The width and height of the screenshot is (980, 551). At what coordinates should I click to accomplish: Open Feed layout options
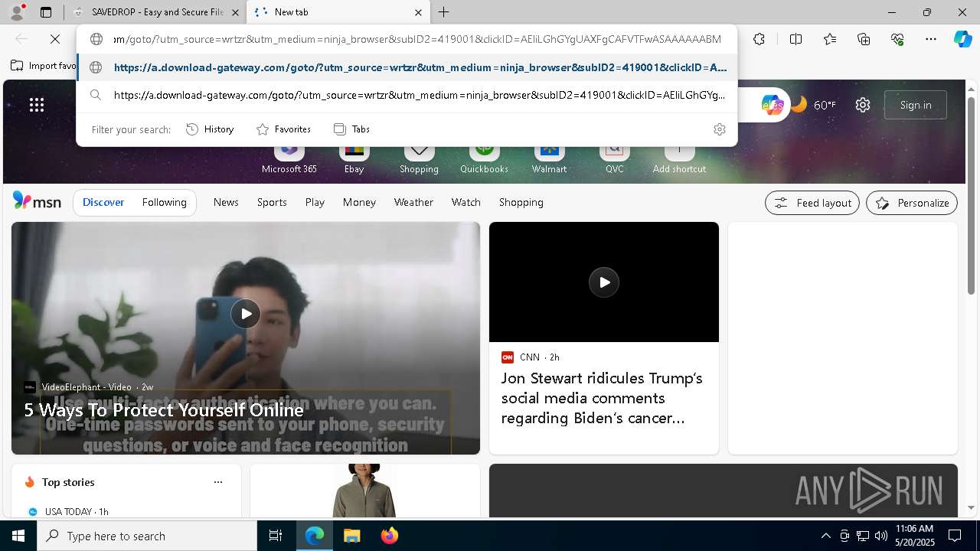coord(812,203)
